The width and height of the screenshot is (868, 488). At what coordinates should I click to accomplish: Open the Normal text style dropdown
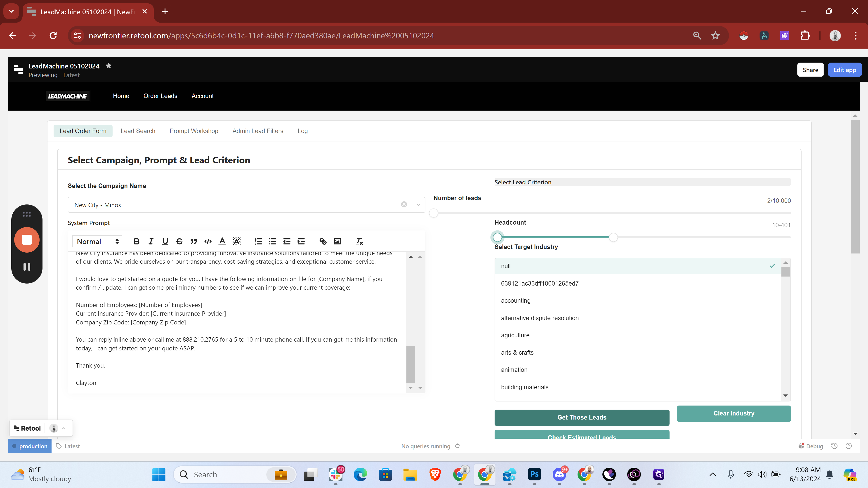(x=97, y=242)
